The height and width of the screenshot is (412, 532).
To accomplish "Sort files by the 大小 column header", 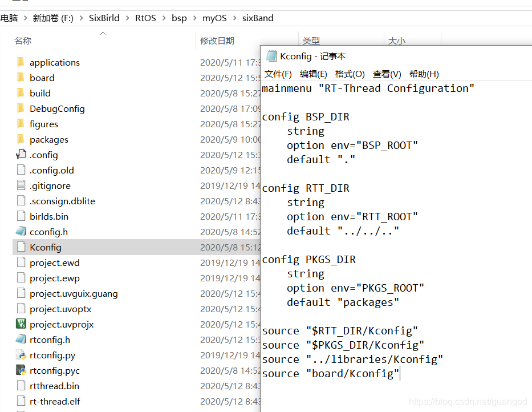I will coord(397,41).
